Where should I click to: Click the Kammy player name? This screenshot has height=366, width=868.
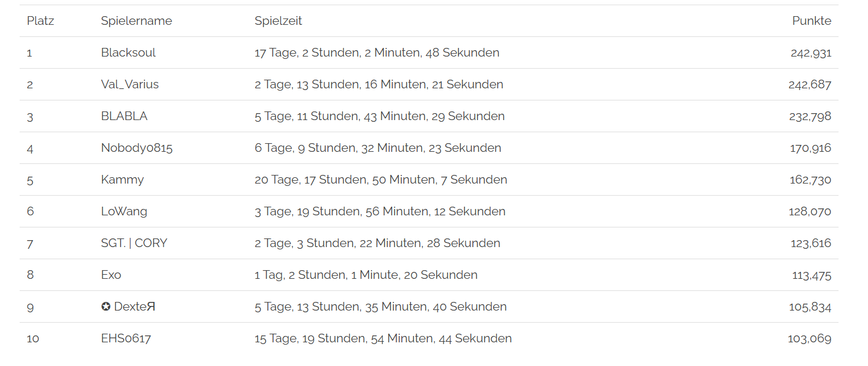(122, 180)
